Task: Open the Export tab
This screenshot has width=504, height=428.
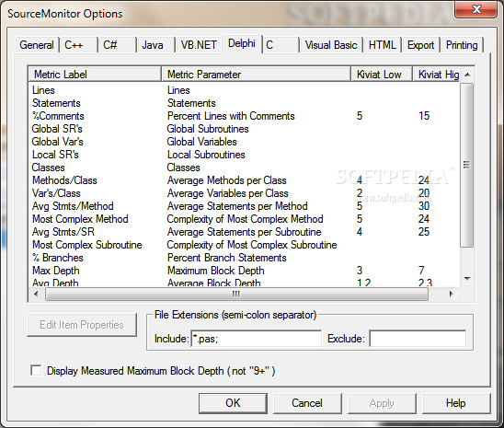Action: pyautogui.click(x=420, y=45)
